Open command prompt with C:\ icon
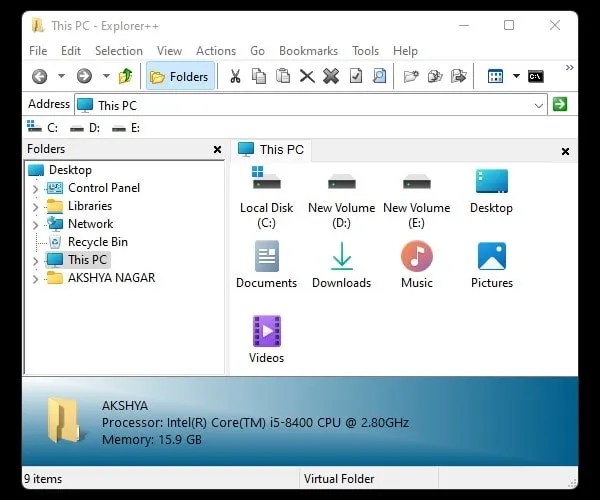 point(536,76)
